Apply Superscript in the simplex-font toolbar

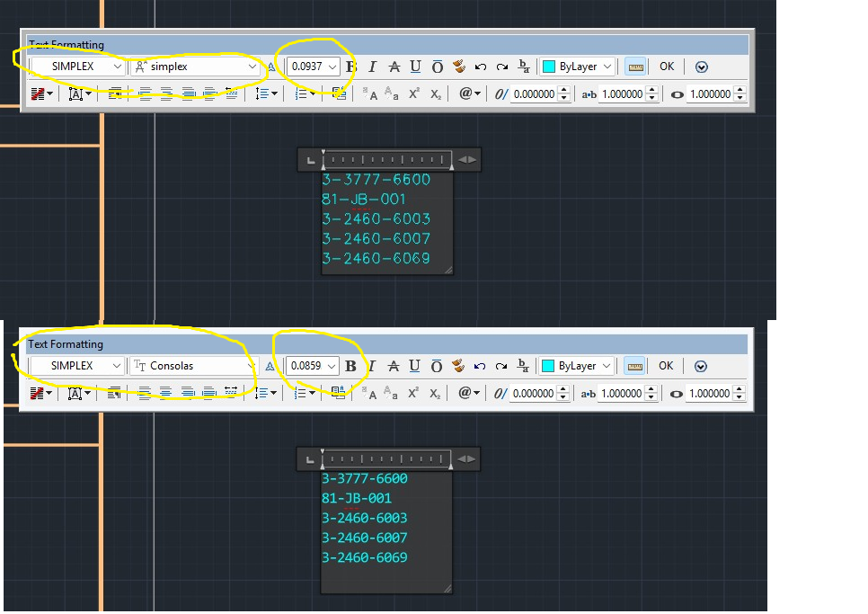(x=414, y=94)
